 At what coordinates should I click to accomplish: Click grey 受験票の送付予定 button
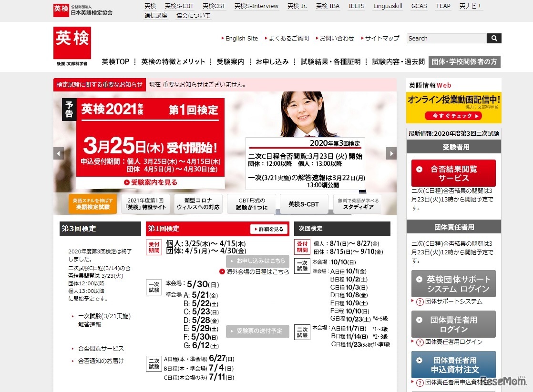[257, 331]
